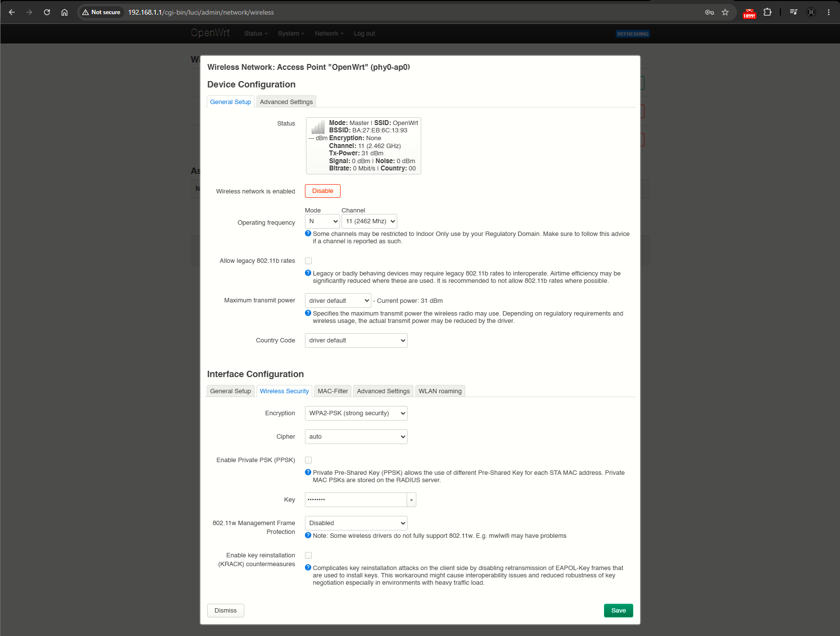Enable Allow legacy 802.11b rates checkbox
The height and width of the screenshot is (636, 840).
point(308,261)
